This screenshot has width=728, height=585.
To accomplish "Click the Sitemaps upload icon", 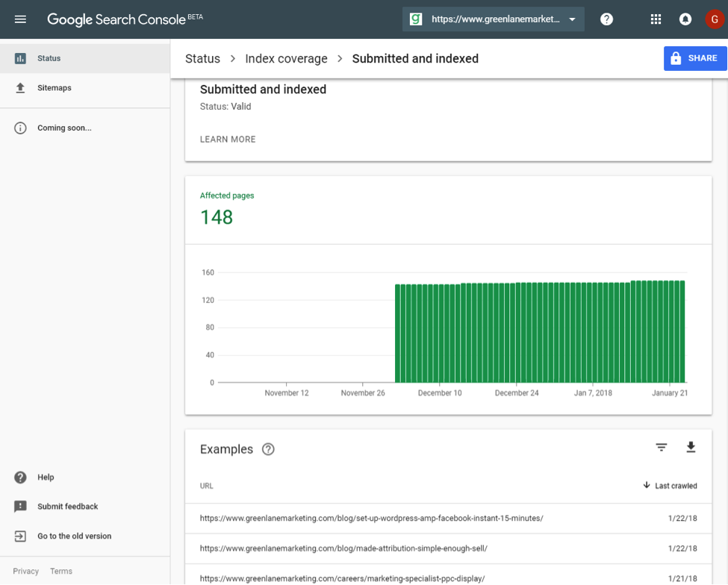I will click(20, 88).
